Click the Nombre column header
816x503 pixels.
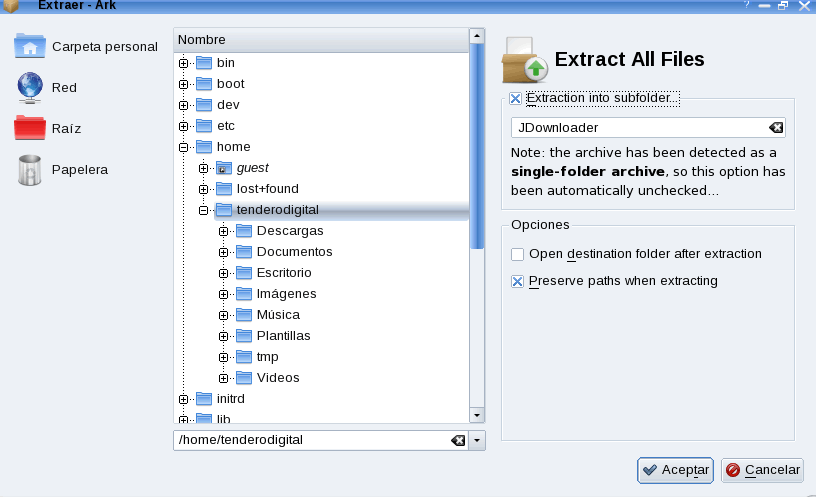click(320, 40)
